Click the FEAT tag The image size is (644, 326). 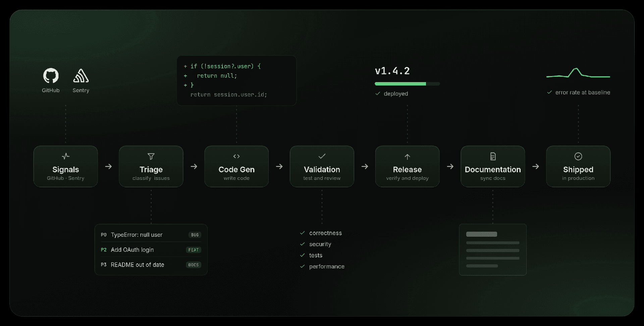pyautogui.click(x=194, y=250)
